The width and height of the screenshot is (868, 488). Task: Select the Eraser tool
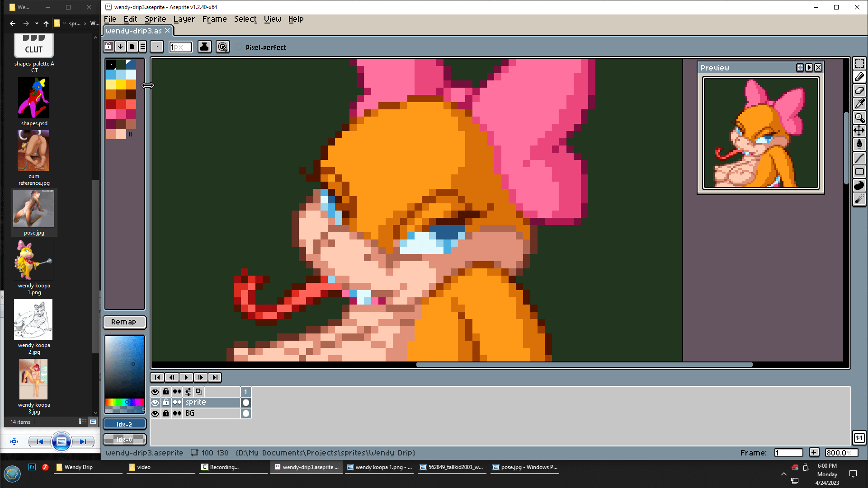[x=859, y=90]
